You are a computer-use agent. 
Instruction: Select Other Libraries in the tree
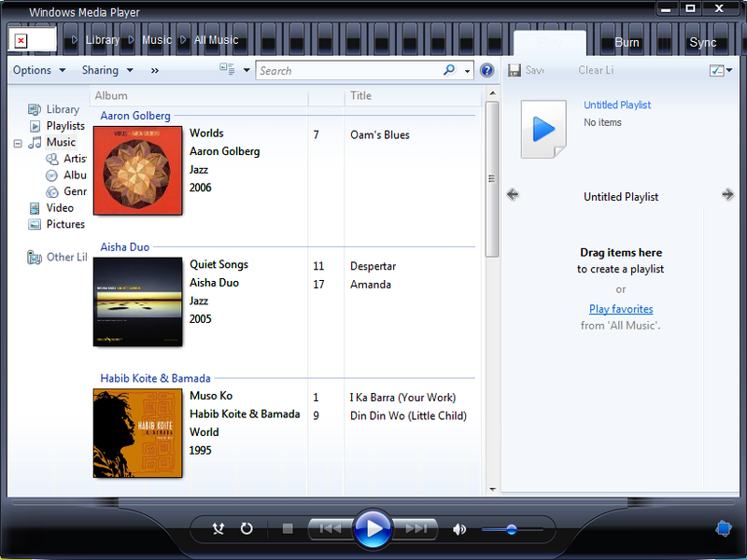[x=66, y=258]
